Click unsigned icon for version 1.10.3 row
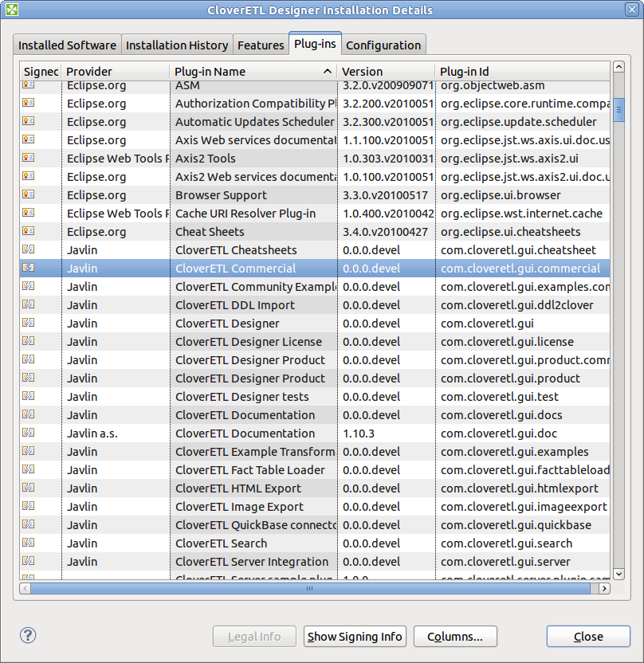Viewport: 644px width, 663px height. (29, 433)
